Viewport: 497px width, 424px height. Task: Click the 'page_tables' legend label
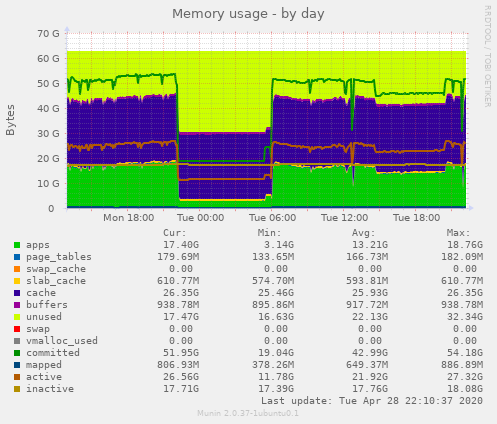pos(59,257)
